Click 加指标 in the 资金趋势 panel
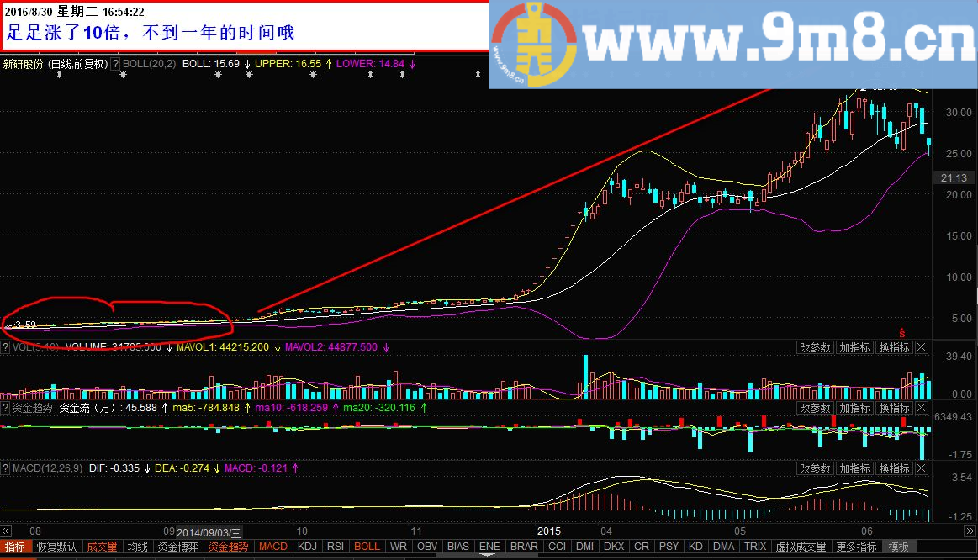 [854, 408]
